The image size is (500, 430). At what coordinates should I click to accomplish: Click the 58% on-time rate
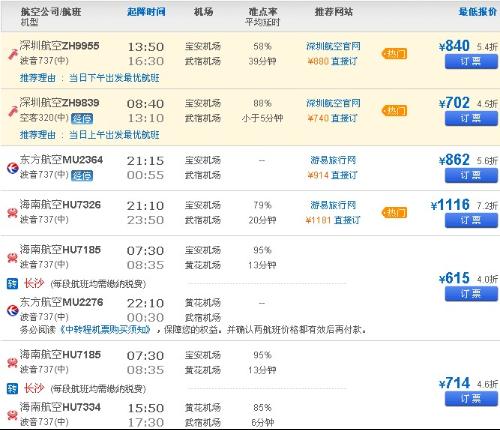click(262, 46)
